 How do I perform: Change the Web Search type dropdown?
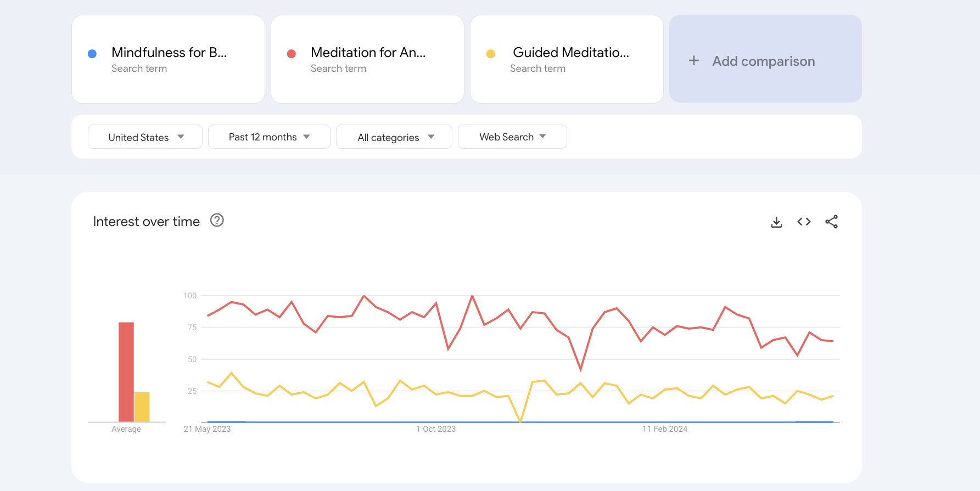pos(512,137)
